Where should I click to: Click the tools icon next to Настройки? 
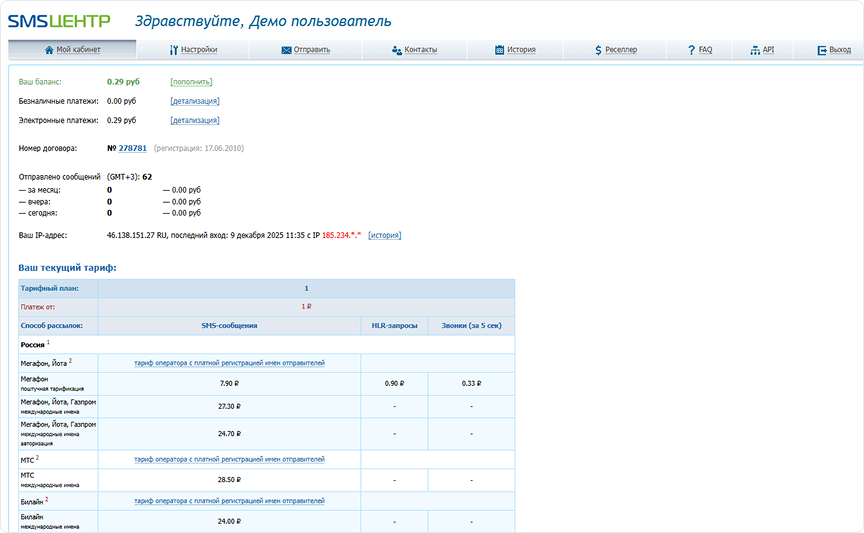tap(174, 50)
